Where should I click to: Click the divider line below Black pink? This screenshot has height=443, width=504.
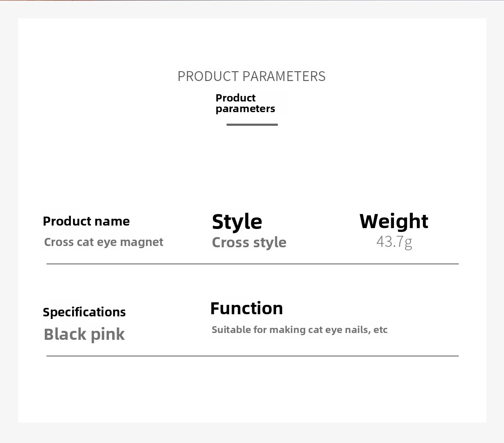252,356
